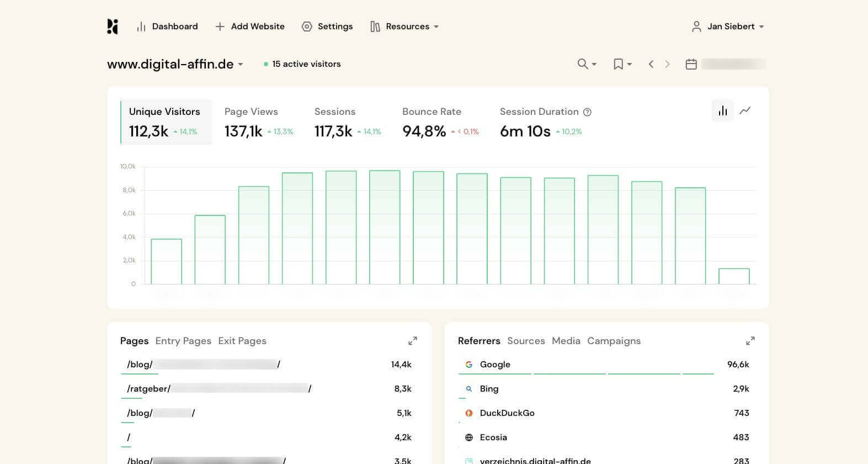Go to previous date period arrow
Viewport: 868px width, 464px height.
651,64
